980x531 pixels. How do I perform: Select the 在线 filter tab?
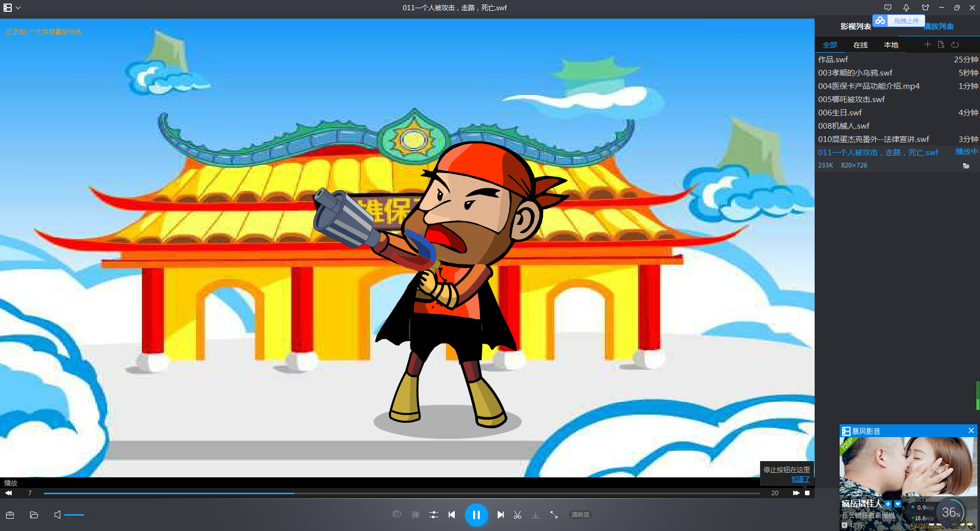click(x=861, y=45)
